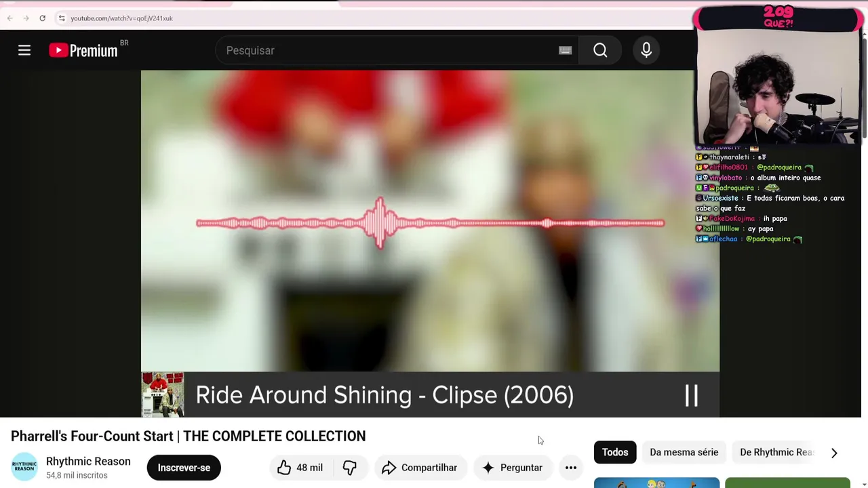The height and width of the screenshot is (488, 868).
Task: Click the 54,8 mil inscritos text
Action: [x=77, y=475]
